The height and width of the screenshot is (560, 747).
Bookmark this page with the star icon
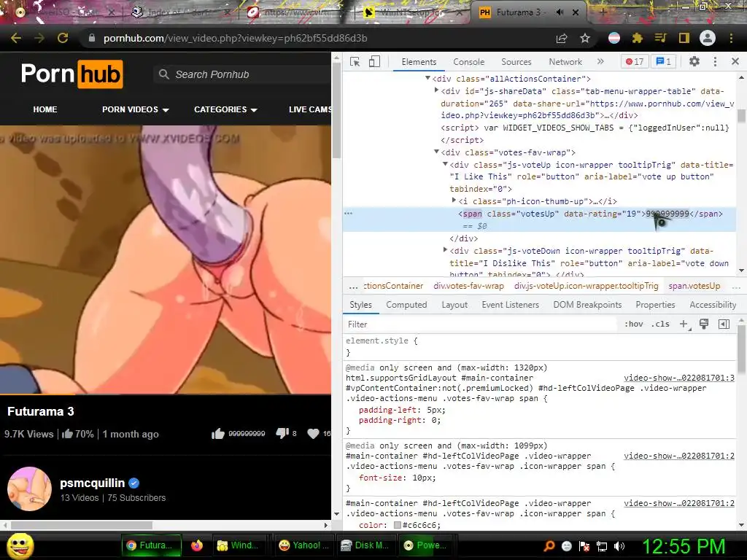[x=585, y=38]
